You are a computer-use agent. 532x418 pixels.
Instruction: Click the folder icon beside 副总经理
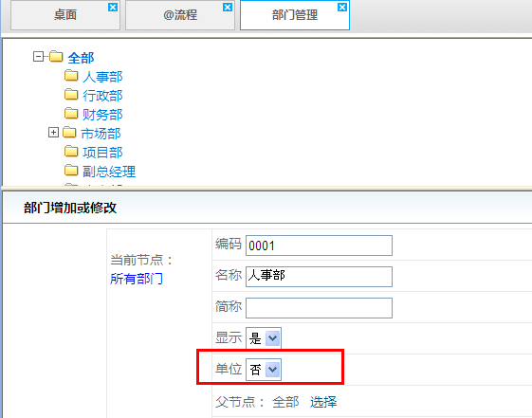[71, 171]
